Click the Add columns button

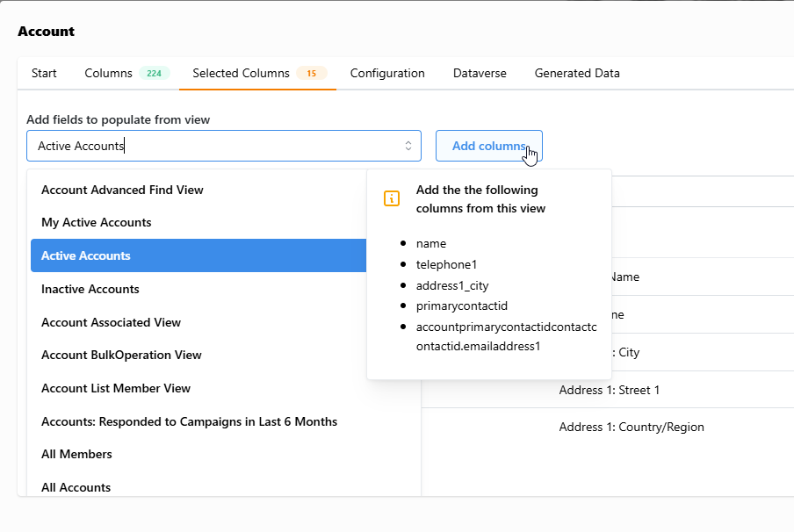pos(489,146)
